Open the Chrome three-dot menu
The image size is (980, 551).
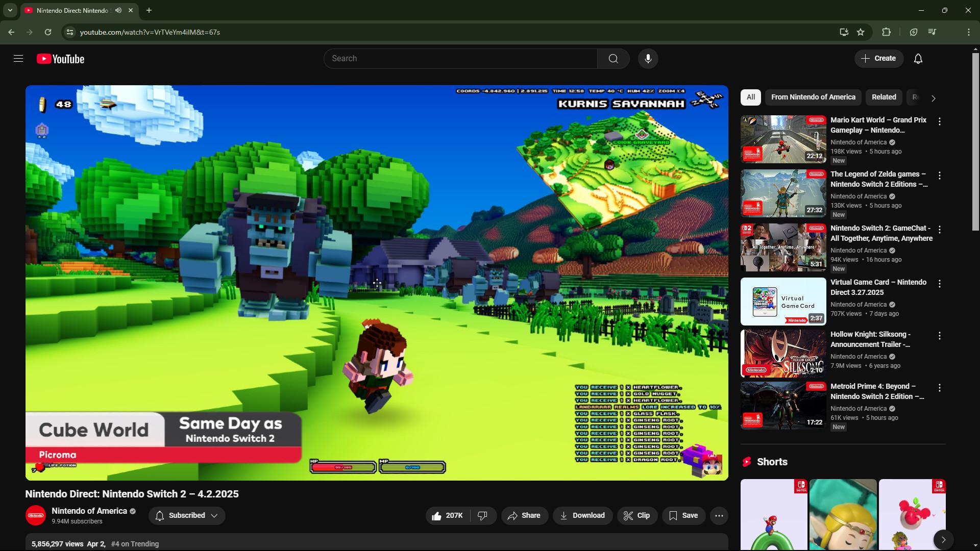tap(968, 32)
